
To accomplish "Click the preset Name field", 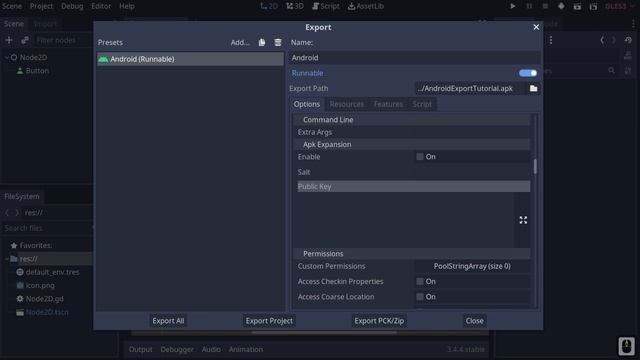I will [416, 58].
